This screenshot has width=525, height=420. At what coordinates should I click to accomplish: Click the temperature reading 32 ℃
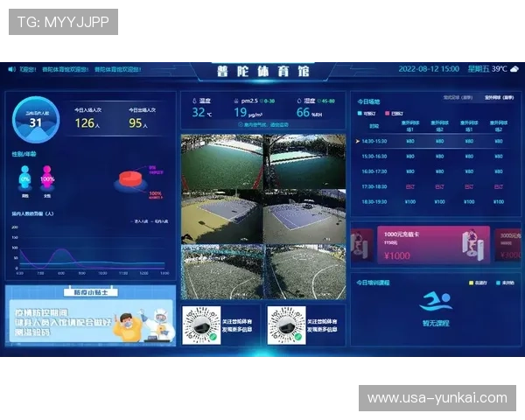click(201, 113)
